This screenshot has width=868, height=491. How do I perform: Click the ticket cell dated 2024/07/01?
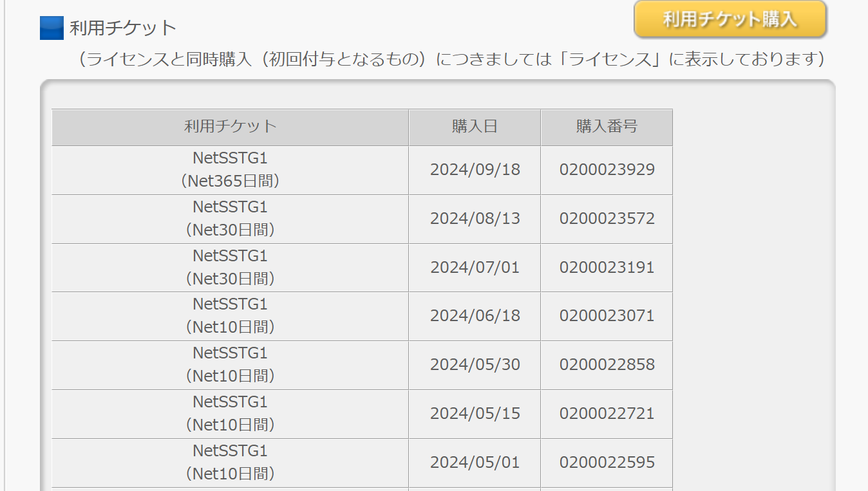230,267
